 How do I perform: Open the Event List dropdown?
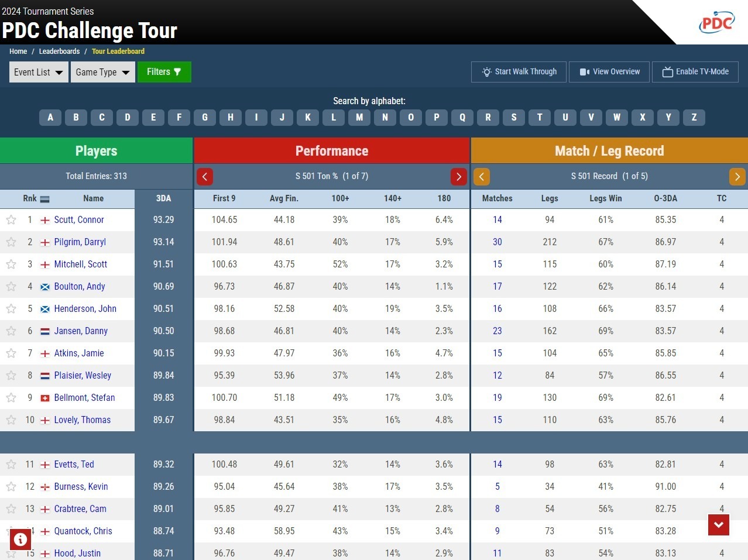coord(39,72)
